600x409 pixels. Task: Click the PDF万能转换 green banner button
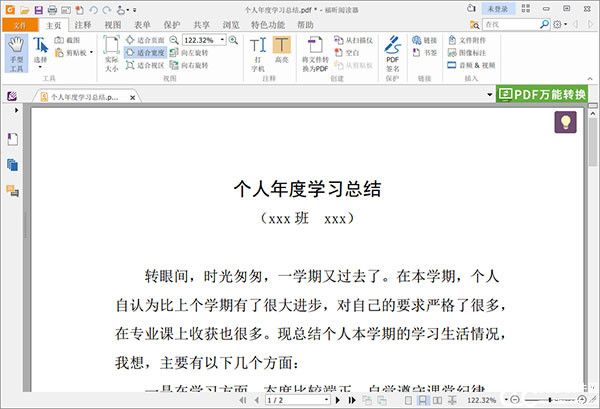point(542,94)
